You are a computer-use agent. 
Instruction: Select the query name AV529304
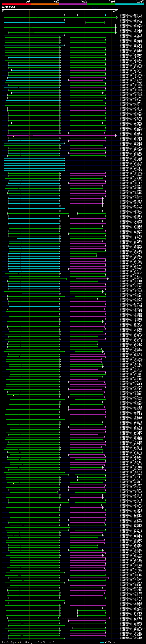8,8
